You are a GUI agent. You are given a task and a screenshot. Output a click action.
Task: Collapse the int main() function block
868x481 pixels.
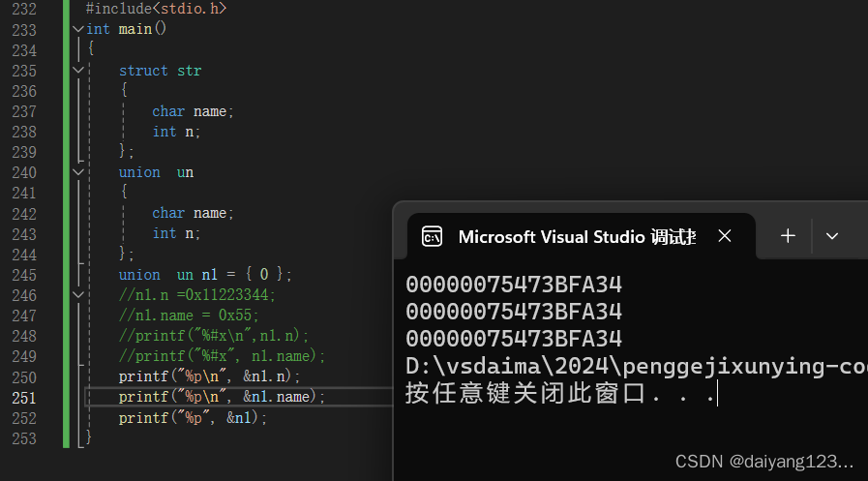point(77,29)
